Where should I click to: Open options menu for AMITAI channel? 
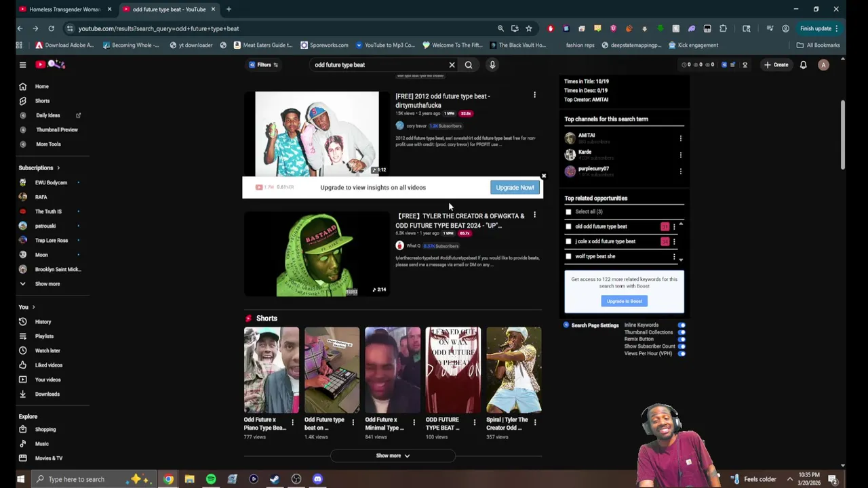(x=680, y=138)
